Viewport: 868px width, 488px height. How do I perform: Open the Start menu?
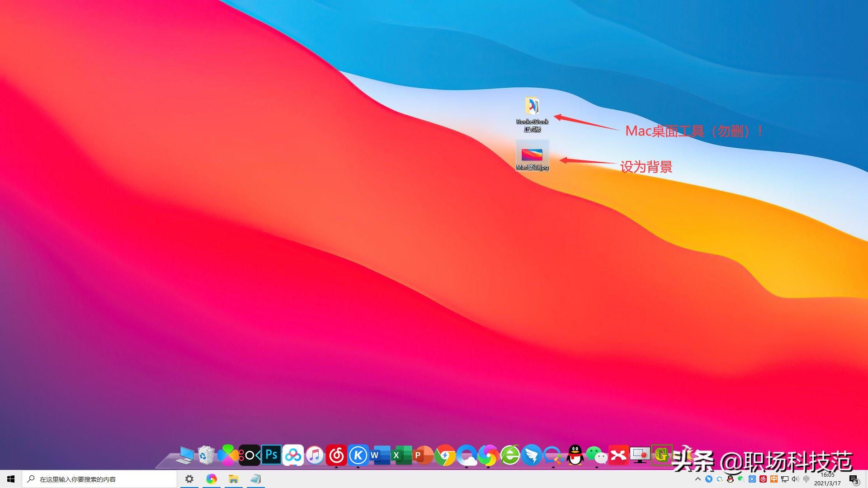pyautogui.click(x=10, y=479)
